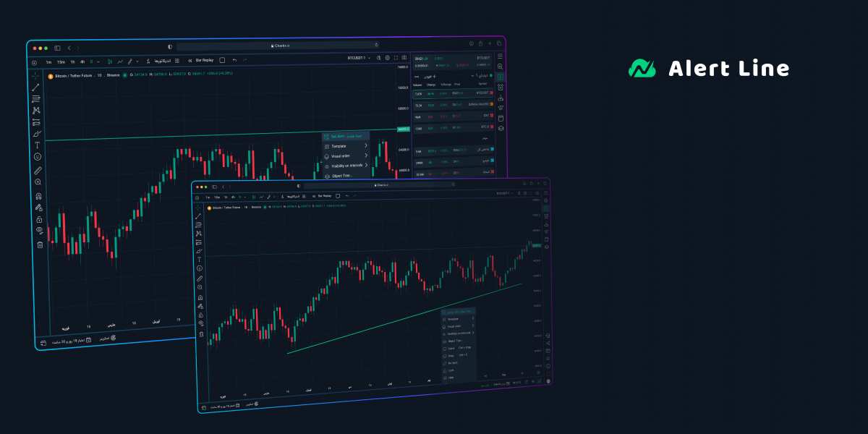Select line chart type icon in back window
The image size is (868, 434).
[x=120, y=61]
